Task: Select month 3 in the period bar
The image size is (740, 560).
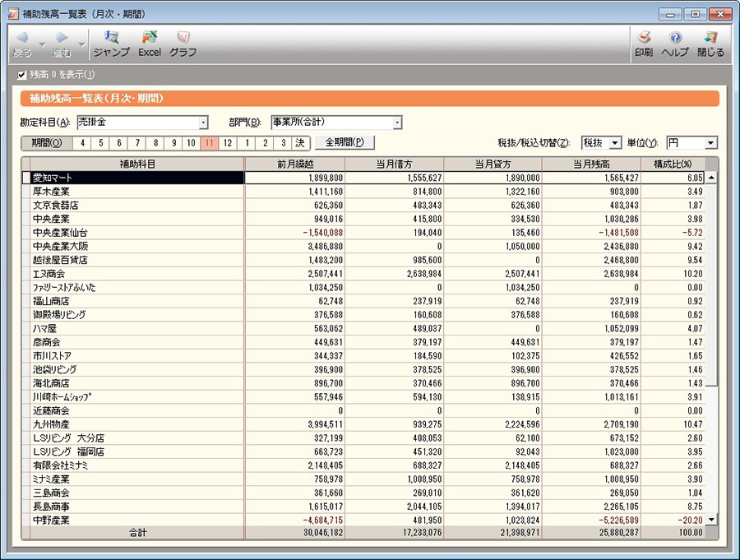Action: pos(283,142)
